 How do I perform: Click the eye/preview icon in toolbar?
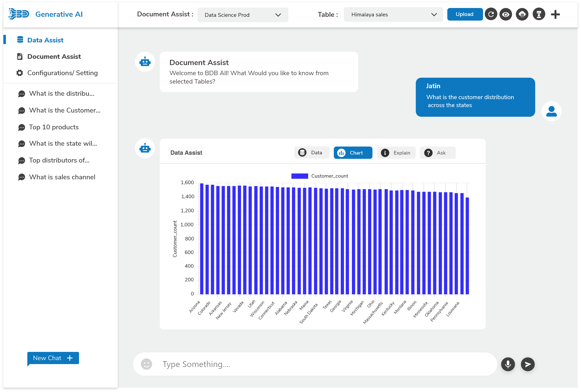coord(507,14)
